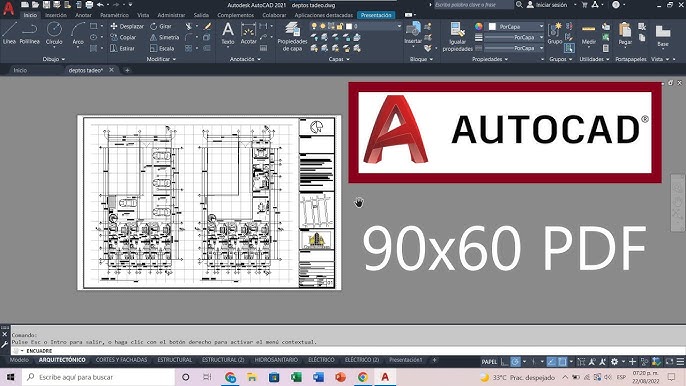Click the Desplazar move tool
This screenshot has width=686, height=386.
pos(127,26)
